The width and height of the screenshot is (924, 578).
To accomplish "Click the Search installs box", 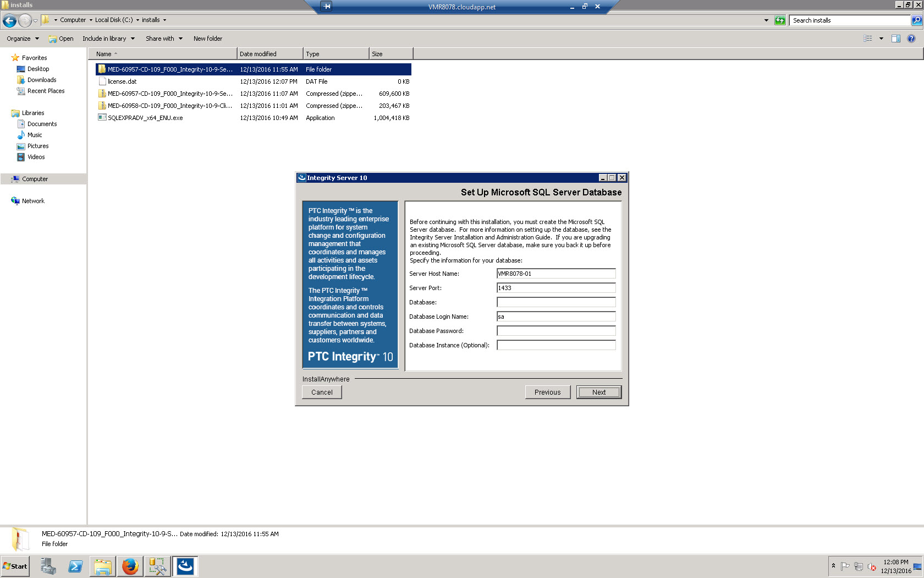I will point(850,20).
